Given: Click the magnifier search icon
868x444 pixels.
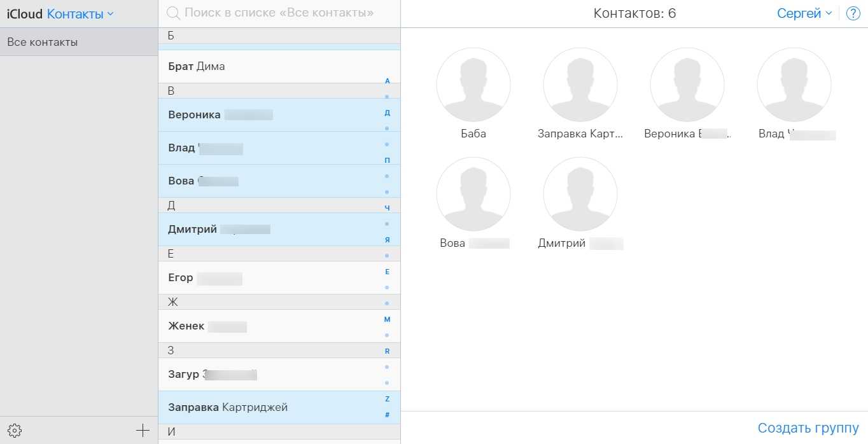Looking at the screenshot, I should click(172, 13).
